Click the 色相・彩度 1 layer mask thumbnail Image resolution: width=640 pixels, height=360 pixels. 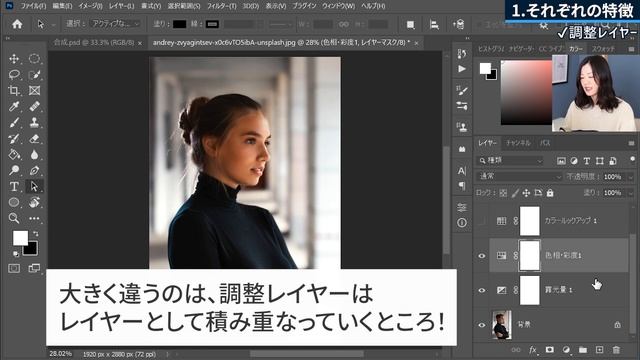click(x=529, y=256)
